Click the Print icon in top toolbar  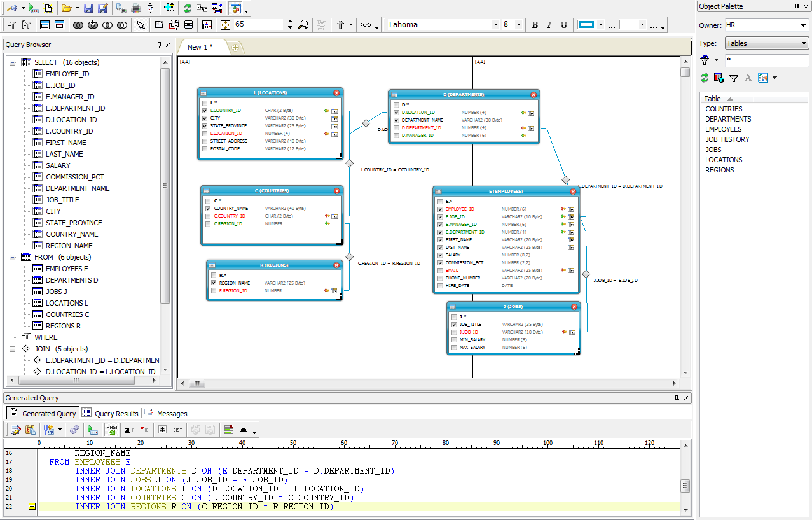point(135,8)
